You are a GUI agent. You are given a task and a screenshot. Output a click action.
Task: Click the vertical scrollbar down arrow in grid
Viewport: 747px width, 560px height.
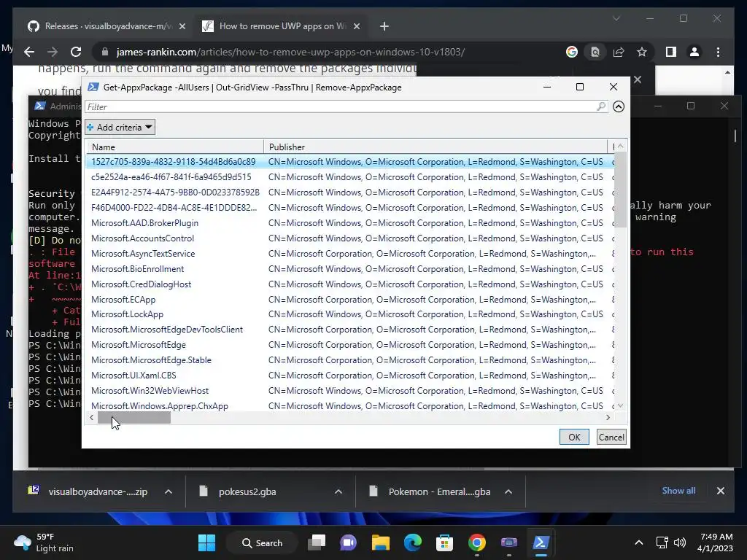[x=620, y=405]
